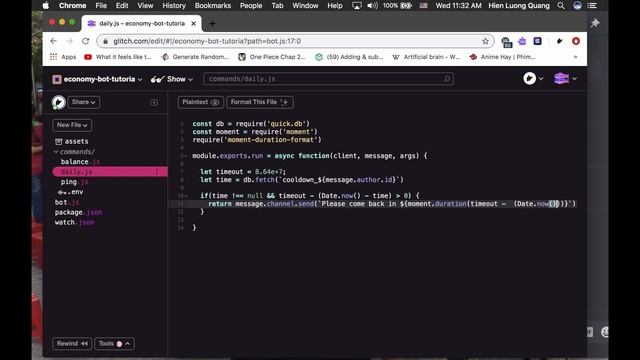Open bot.js file
The image size is (640, 360).
click(67, 202)
